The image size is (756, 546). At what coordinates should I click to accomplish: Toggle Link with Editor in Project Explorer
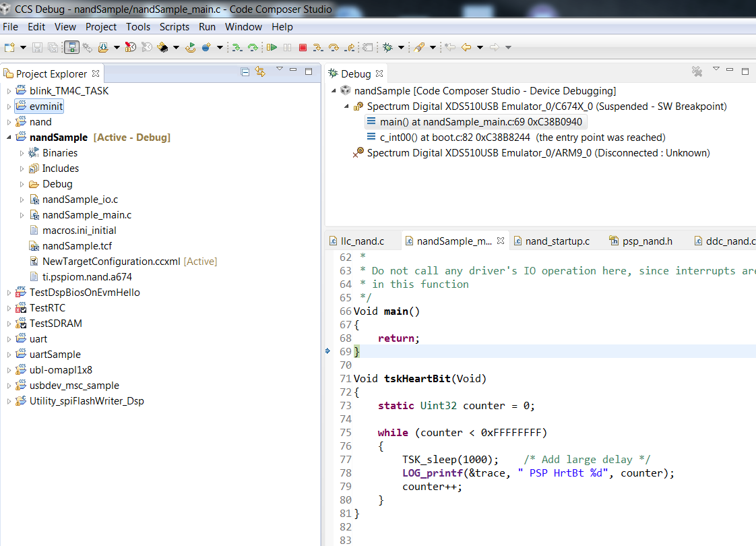[x=260, y=73]
